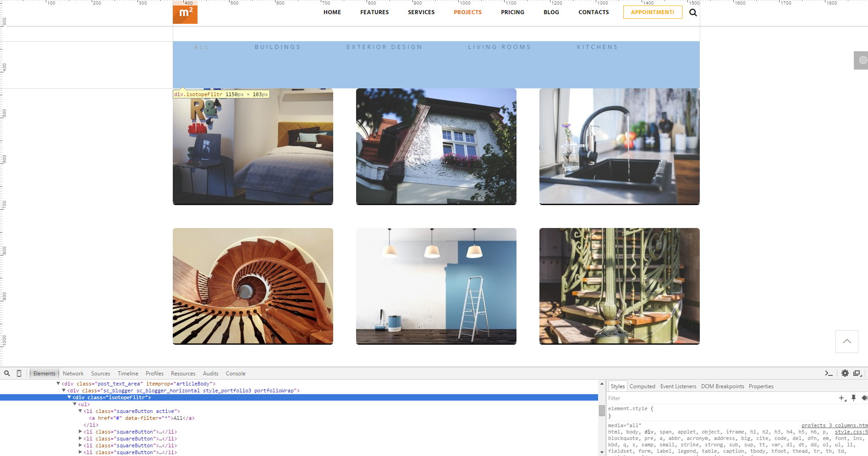The height and width of the screenshot is (456, 868).
Task: Click the dock/undock DevTools window icon
Action: [x=857, y=374]
